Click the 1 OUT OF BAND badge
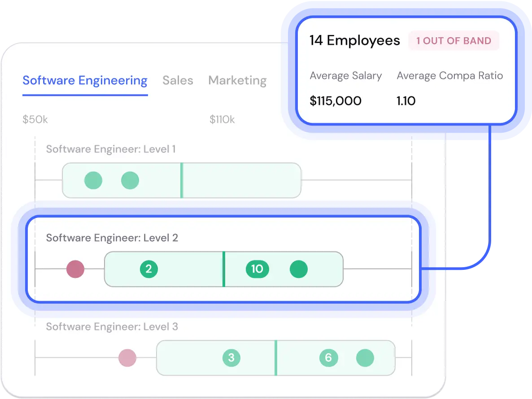 [454, 40]
